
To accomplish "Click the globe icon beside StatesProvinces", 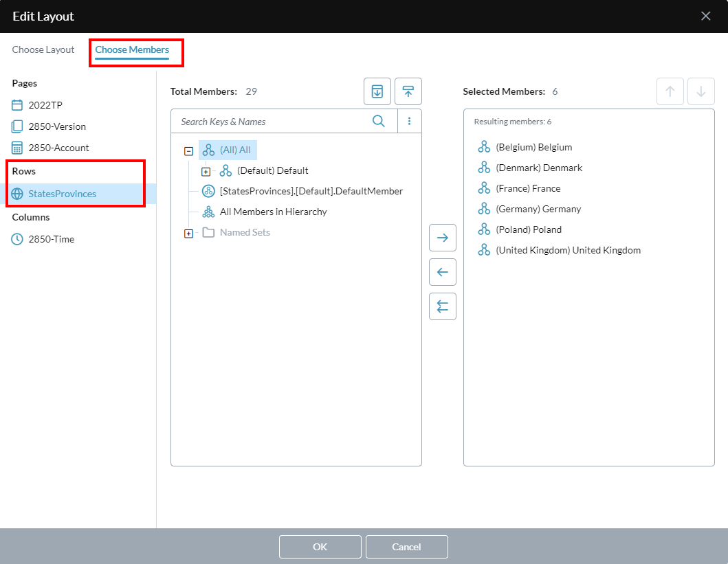I will tap(17, 194).
